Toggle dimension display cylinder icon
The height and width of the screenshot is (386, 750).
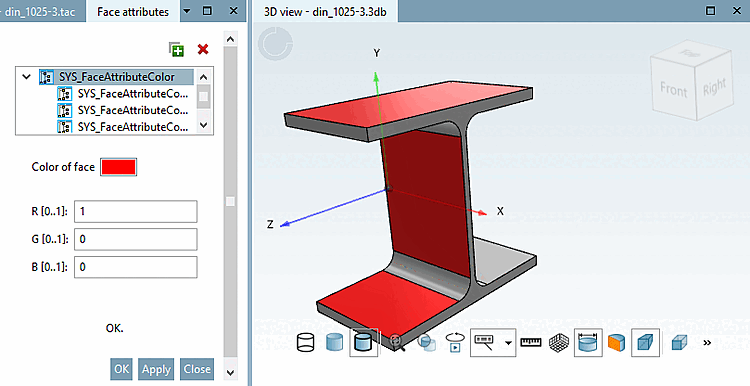[x=588, y=342]
